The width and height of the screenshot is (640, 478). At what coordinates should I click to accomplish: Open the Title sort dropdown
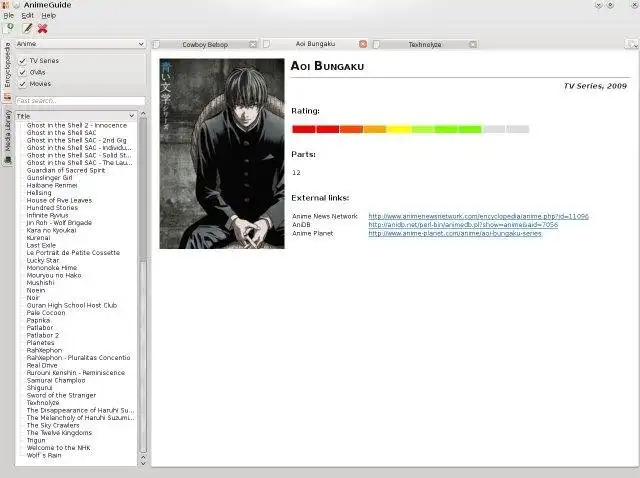point(76,116)
